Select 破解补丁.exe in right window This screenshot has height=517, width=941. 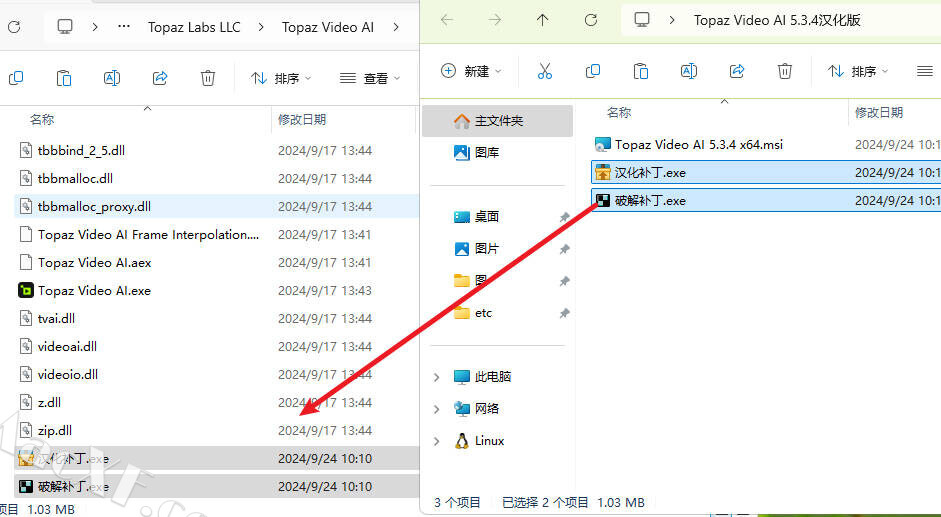tap(766, 201)
